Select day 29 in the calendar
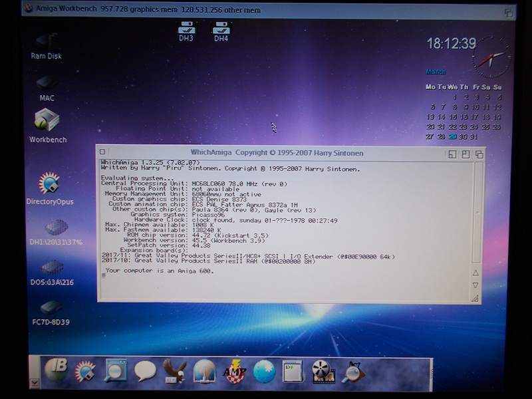532x399 pixels. [x=452, y=136]
